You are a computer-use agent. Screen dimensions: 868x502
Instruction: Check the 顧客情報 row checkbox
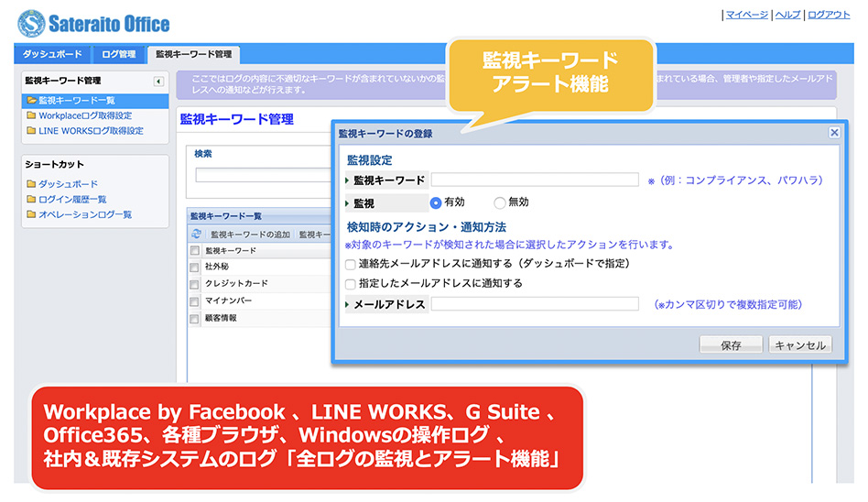tap(194, 319)
